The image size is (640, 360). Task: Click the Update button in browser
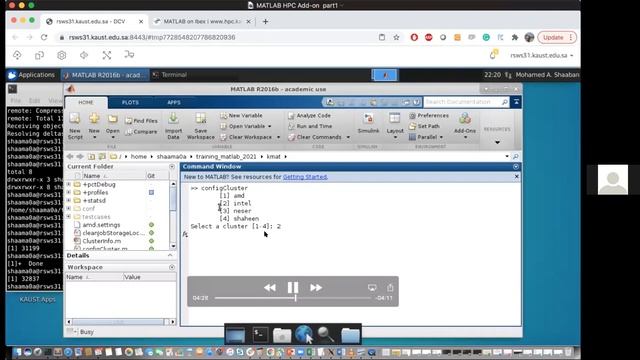point(557,37)
